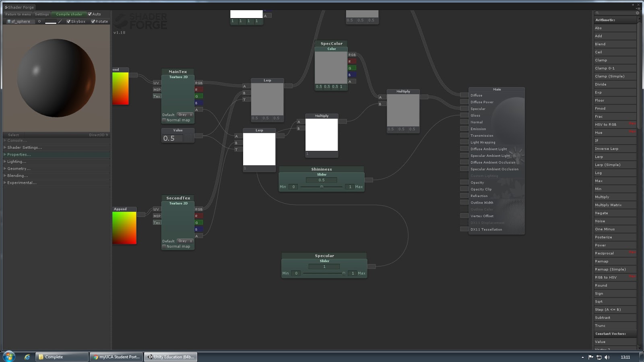Click the RGB output socket on SpecColor node

click(353, 54)
